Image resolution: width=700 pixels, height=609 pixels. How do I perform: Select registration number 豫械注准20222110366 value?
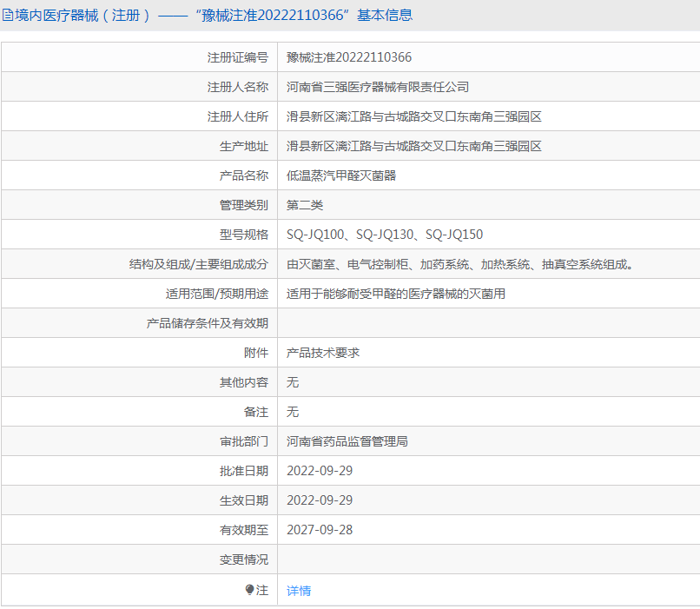tap(349, 57)
